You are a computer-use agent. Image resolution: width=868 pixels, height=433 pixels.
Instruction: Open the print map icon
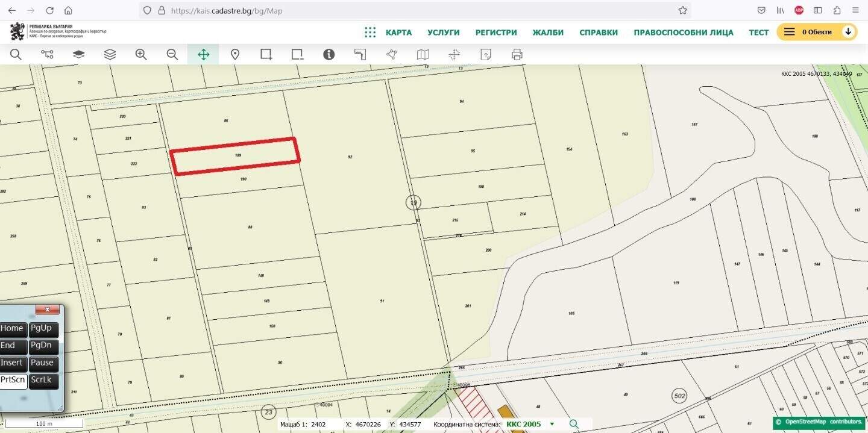pos(517,54)
